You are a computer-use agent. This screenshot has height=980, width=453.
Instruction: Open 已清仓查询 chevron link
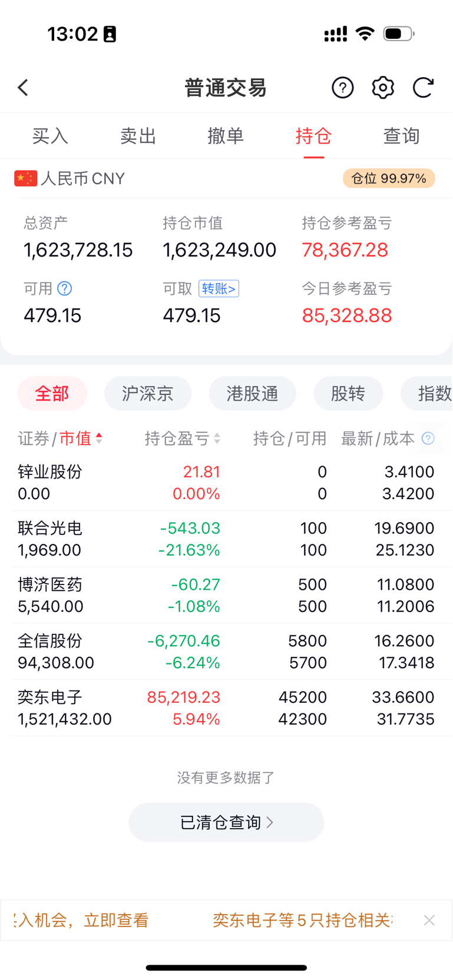point(226,822)
